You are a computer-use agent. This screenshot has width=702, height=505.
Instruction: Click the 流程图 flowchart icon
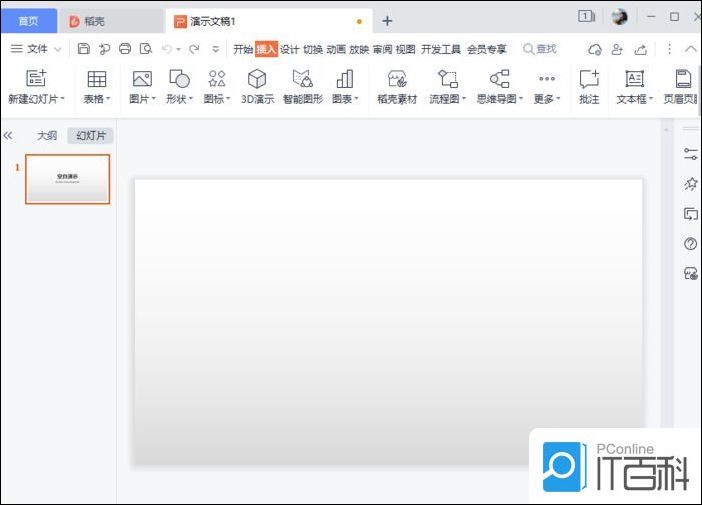coord(448,79)
